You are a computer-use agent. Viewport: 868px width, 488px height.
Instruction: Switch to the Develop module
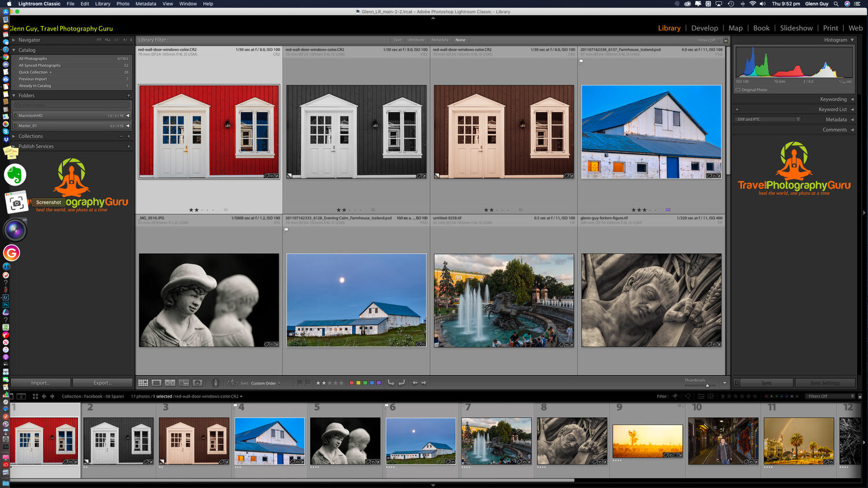click(704, 28)
